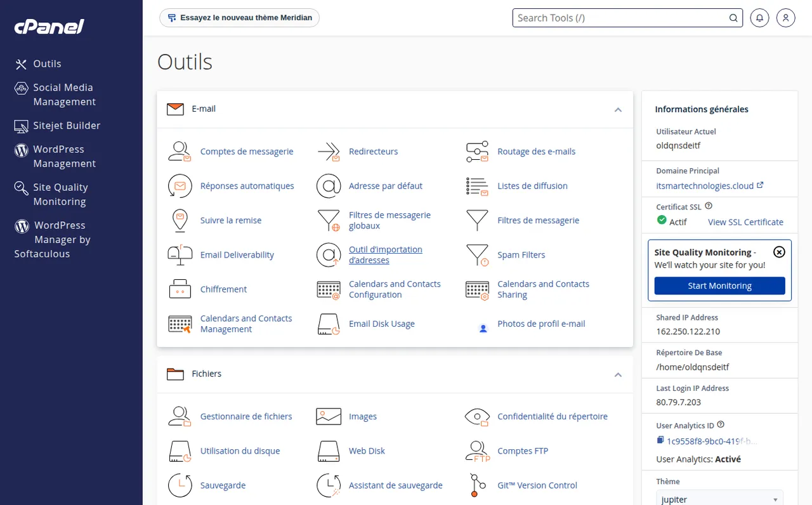Open Confidentialité du répertoire eye icon
Viewport: 812px width, 505px height.
coord(477,416)
